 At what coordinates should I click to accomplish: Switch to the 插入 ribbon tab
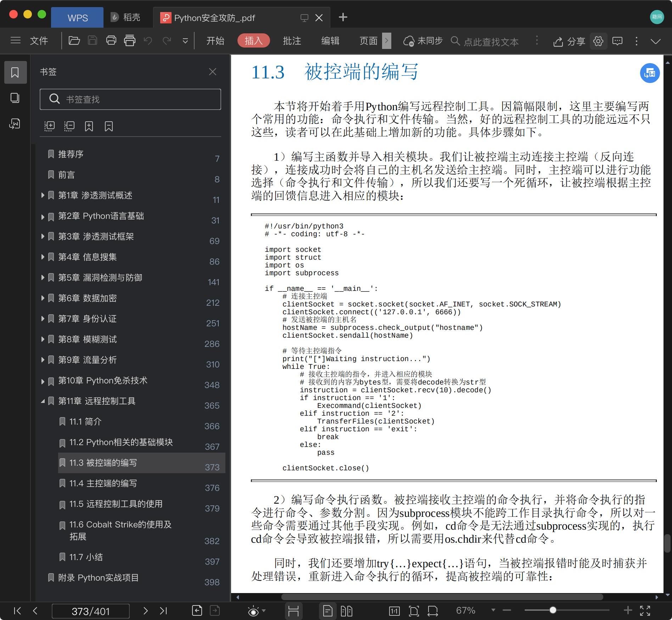point(253,41)
